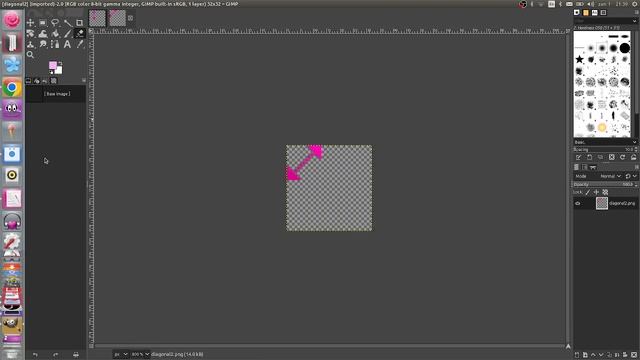
Task: Adjust the layer Opacity slider
Action: (605, 184)
